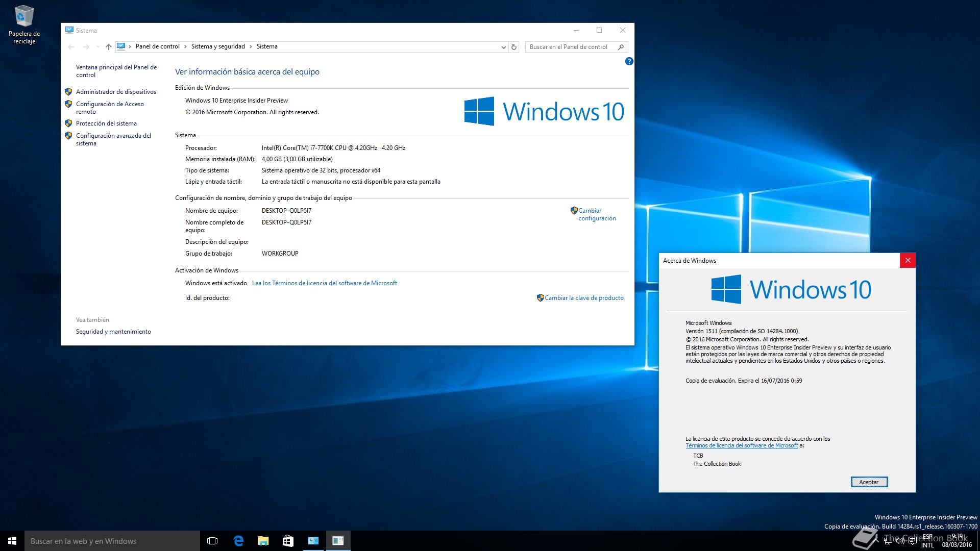The width and height of the screenshot is (980, 551).
Task: Open the Action Center notification icon
Action: pos(913,541)
